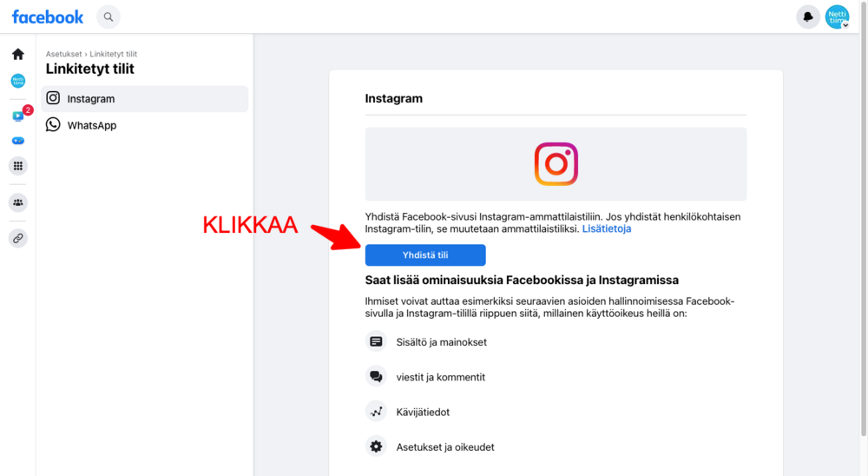Screen dimensions: 868x476
Task: Click Asetukset breadcrumb link
Action: 63,54
